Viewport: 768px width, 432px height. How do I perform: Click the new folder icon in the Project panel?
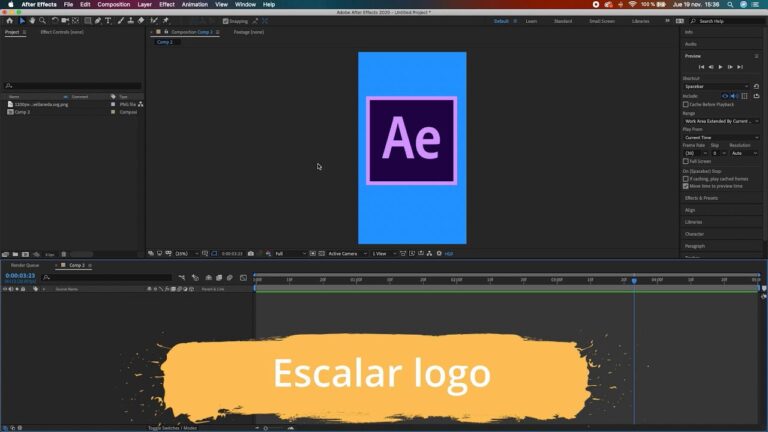pos(15,254)
